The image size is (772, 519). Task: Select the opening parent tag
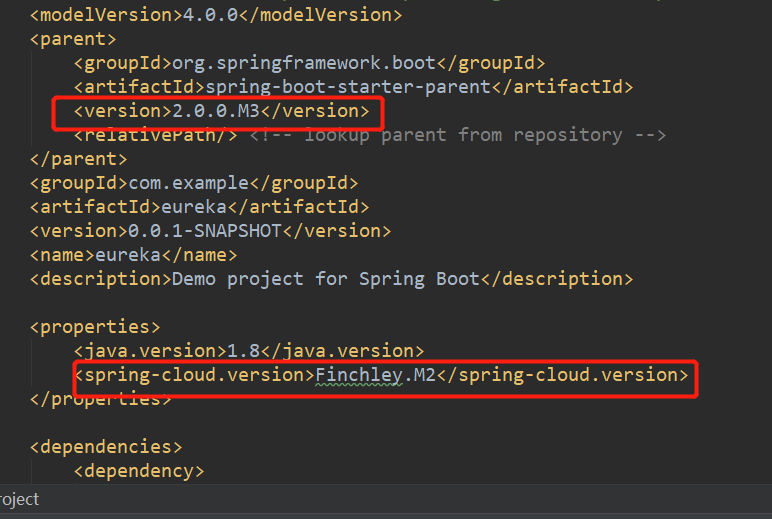[73, 39]
